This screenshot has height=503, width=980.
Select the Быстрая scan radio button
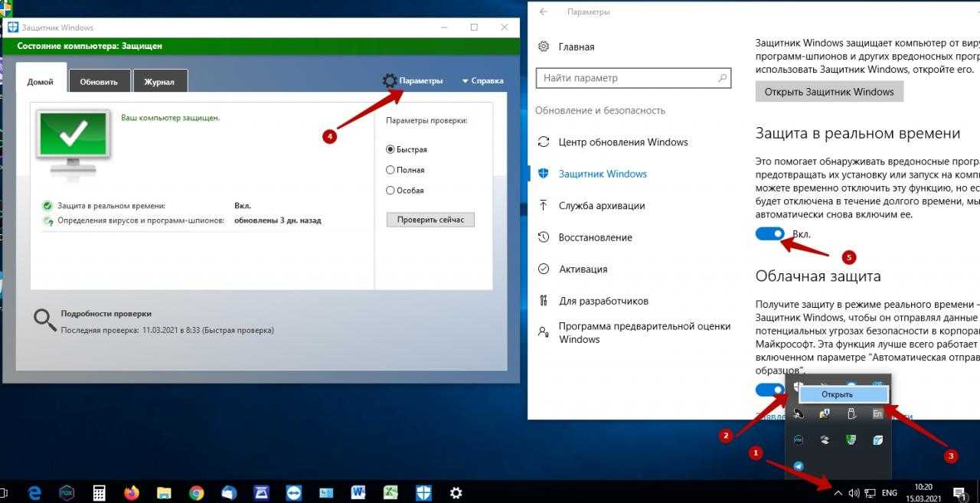coord(390,149)
